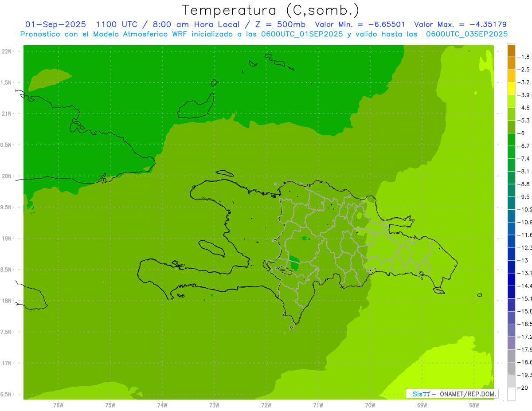
Task: Click the "18N" latitude label
Action: click(x=7, y=301)
